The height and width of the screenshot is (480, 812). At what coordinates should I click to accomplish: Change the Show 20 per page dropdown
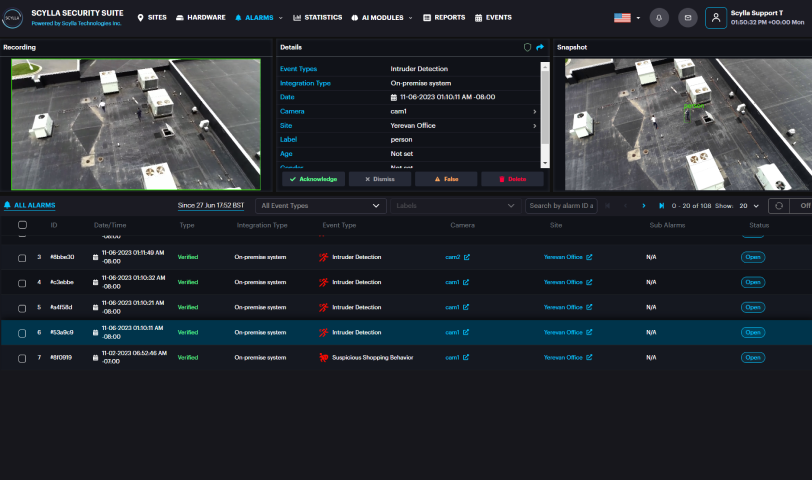coord(749,206)
